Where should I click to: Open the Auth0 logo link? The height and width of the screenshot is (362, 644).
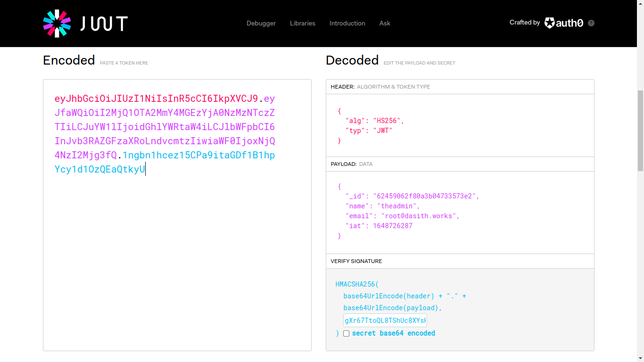pos(564,23)
